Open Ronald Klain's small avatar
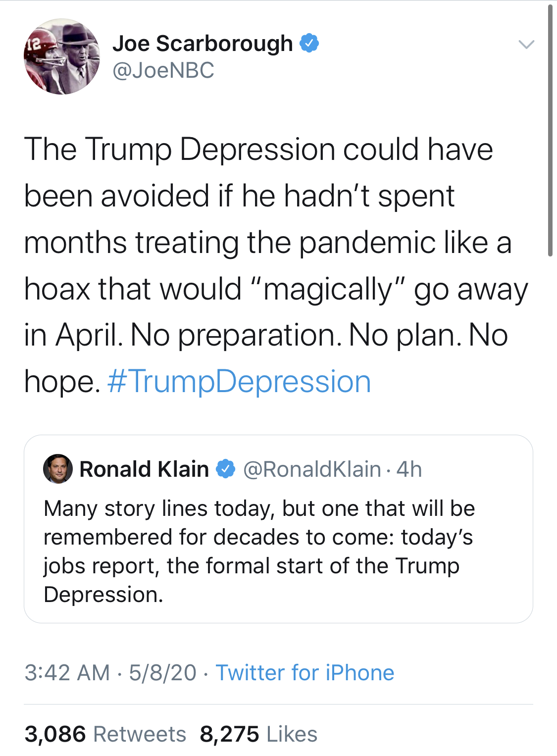 point(58,469)
